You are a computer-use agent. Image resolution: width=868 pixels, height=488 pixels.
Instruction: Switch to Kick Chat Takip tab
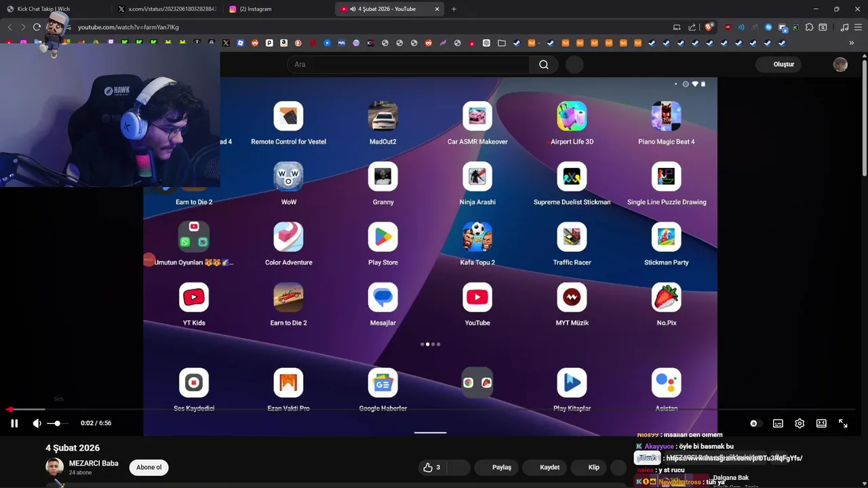point(54,9)
